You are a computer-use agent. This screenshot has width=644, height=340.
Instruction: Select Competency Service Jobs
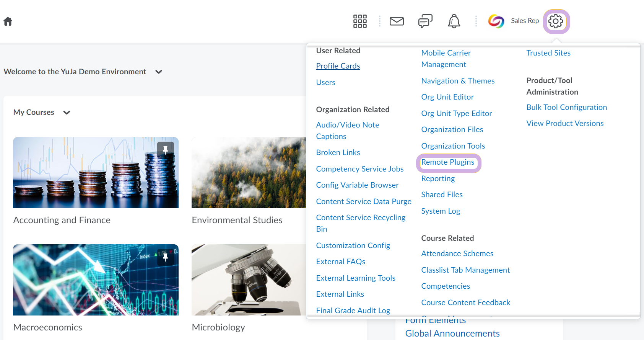360,169
